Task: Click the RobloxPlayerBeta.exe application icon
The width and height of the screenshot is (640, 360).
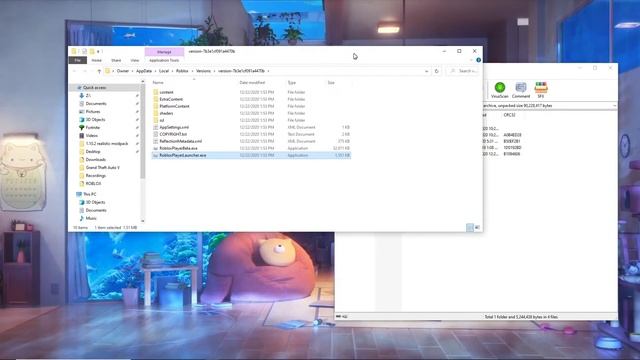Action: [156, 148]
